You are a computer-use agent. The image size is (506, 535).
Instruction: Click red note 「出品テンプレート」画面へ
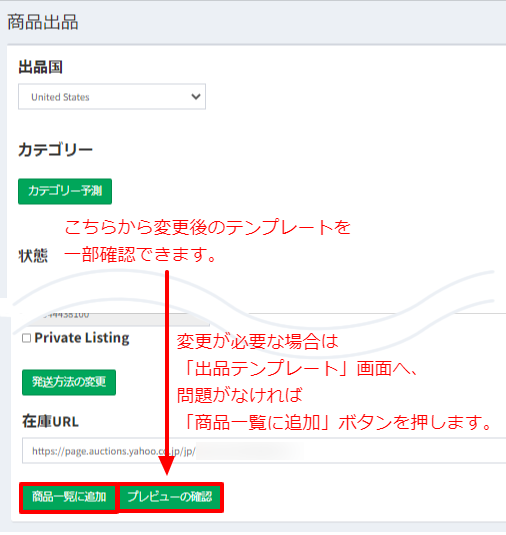click(297, 368)
